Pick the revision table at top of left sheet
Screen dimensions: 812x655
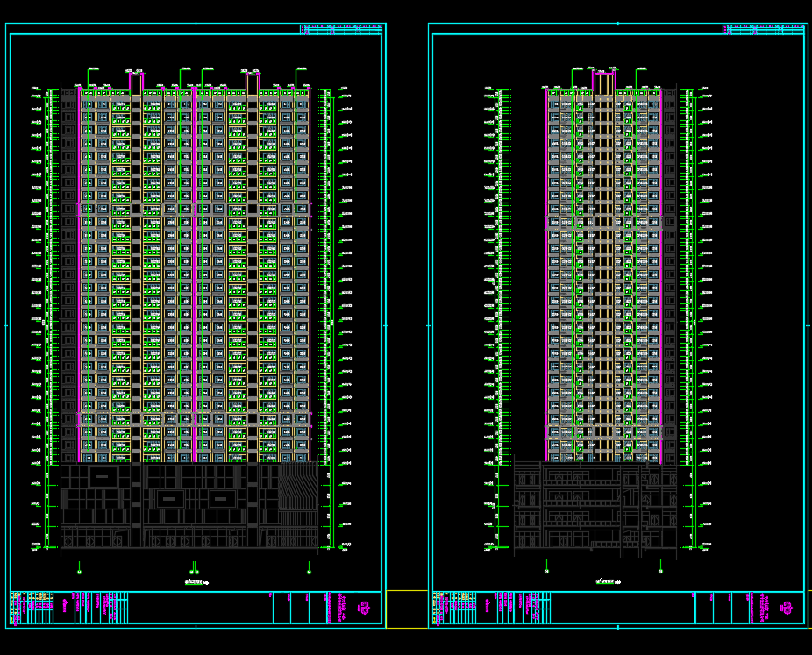341,30
